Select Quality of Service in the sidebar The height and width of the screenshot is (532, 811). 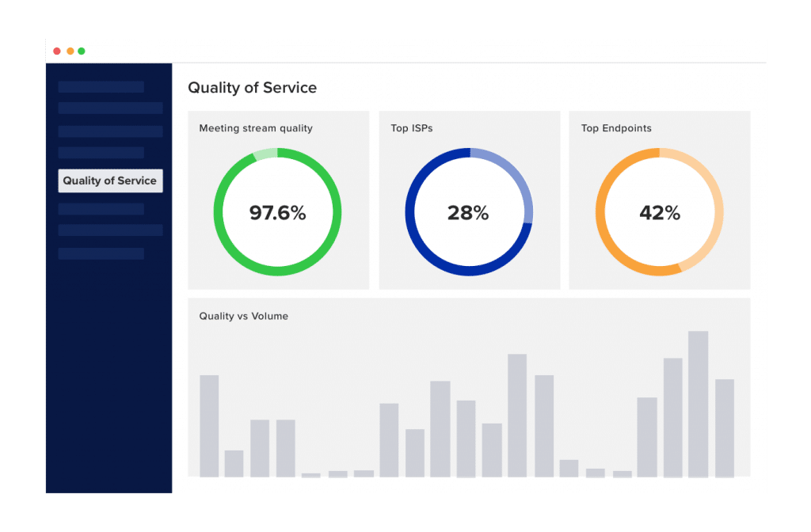pyautogui.click(x=110, y=180)
